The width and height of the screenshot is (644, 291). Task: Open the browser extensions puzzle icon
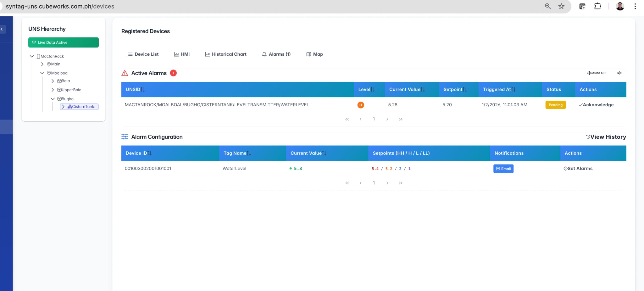[597, 6]
